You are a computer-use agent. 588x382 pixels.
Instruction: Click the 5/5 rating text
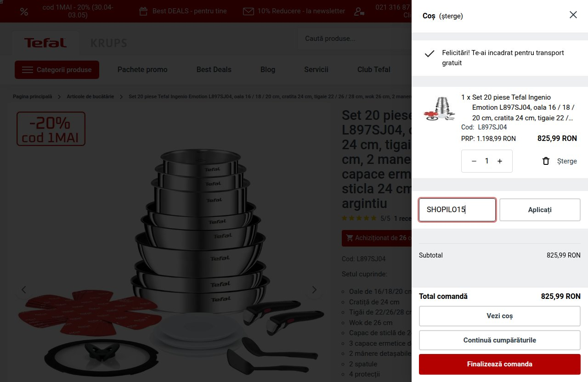385,219
